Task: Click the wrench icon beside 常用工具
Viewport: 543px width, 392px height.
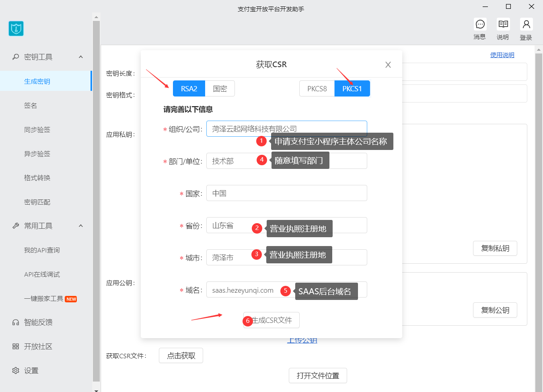Action: (16, 226)
